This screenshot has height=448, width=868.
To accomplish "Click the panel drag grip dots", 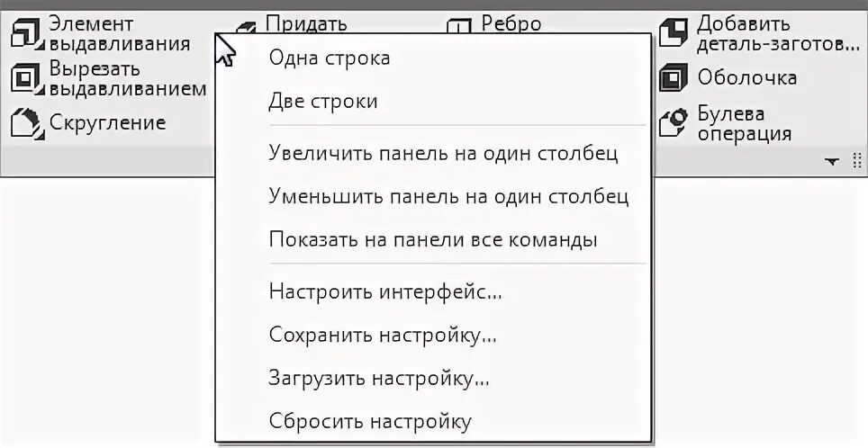I will tap(856, 161).
